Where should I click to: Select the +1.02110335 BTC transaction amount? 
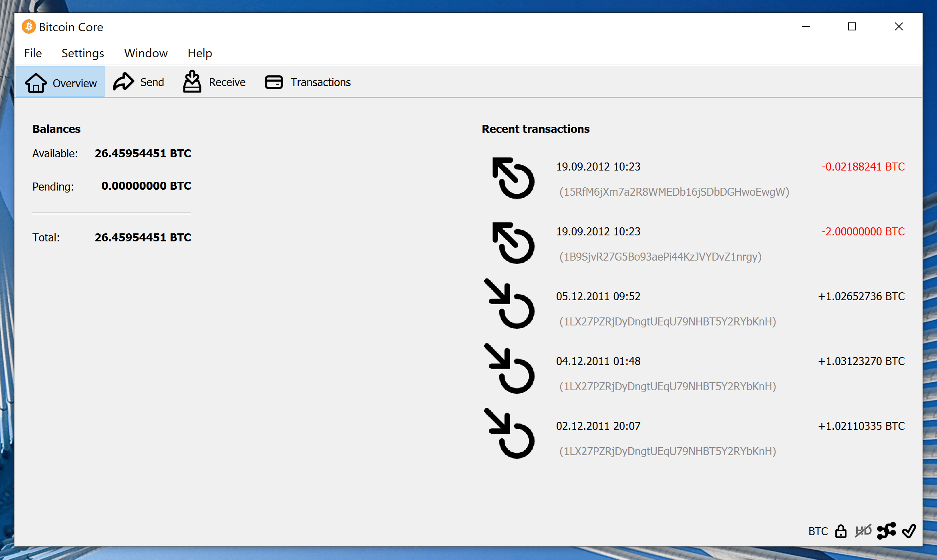point(861,426)
